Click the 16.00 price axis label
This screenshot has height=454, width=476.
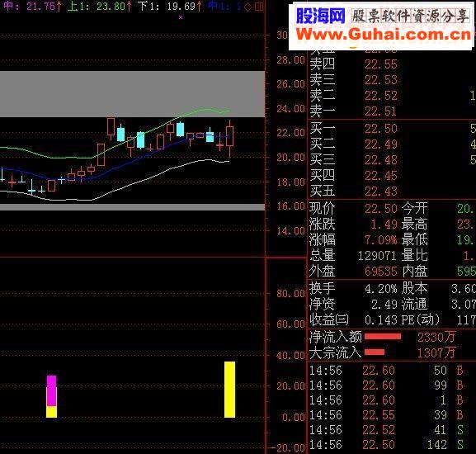coord(290,206)
